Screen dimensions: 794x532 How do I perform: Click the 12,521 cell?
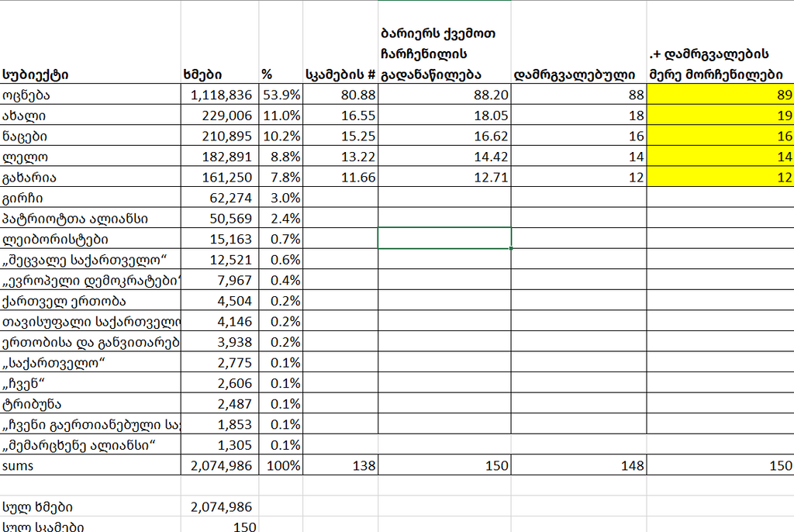219,260
